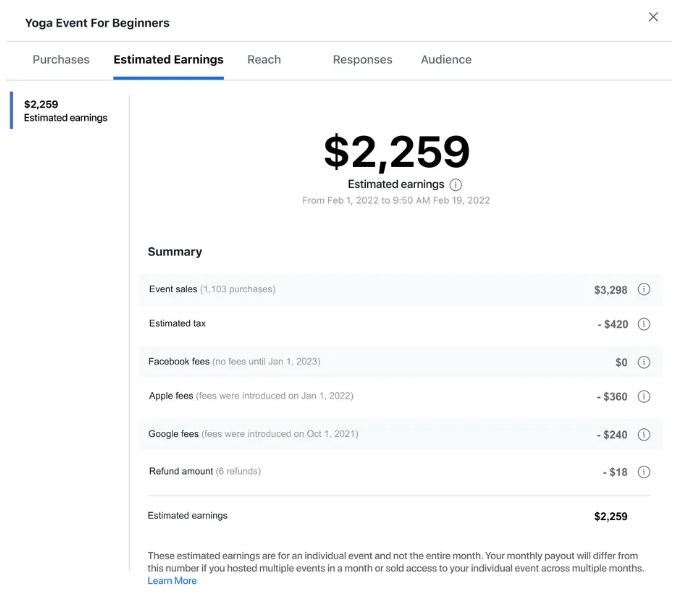This screenshot has width=673, height=597.
Task: Click the Event sales summary row
Action: coord(400,289)
